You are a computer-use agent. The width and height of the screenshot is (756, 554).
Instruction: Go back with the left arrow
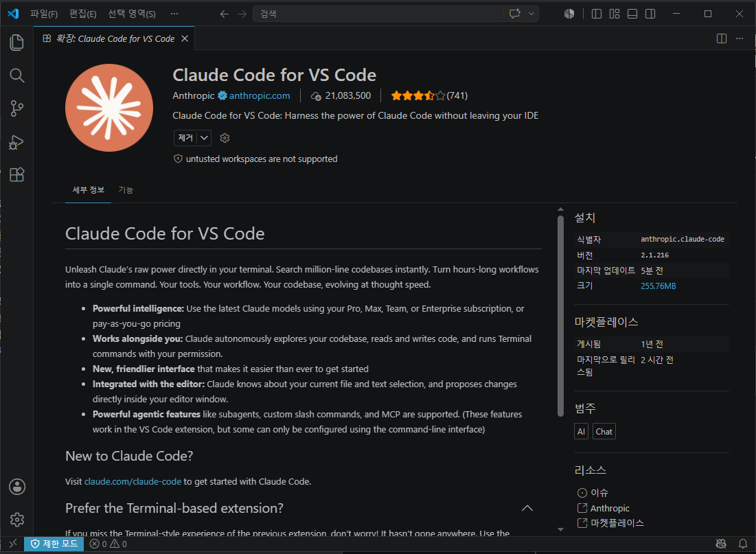coord(225,14)
